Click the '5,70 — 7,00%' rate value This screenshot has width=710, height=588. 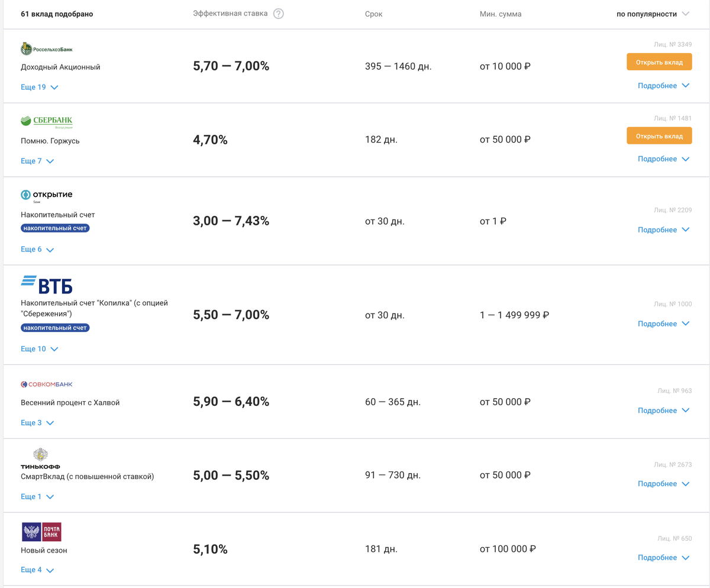tap(231, 66)
